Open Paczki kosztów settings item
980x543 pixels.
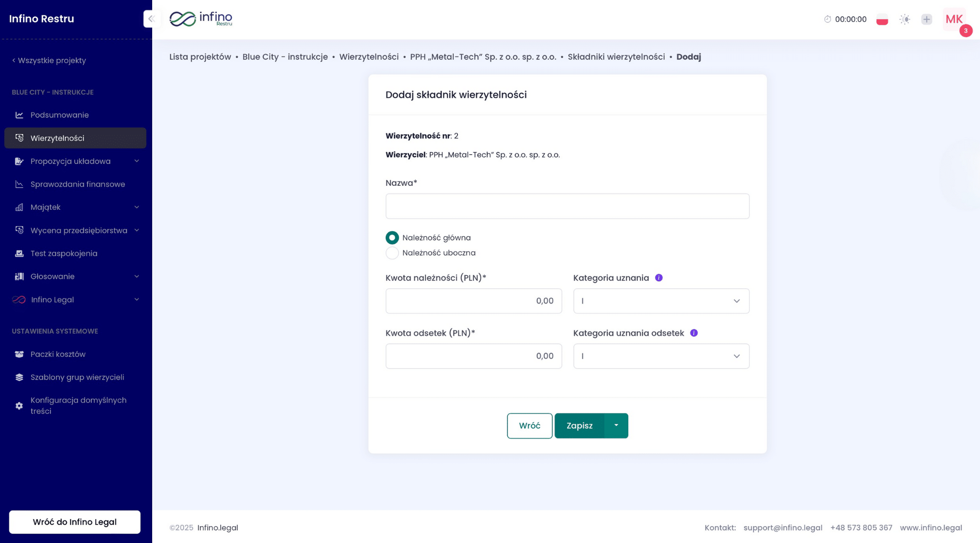click(58, 354)
